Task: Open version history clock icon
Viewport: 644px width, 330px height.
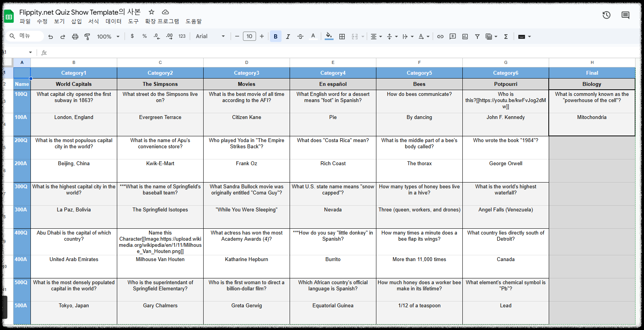Action: click(607, 15)
